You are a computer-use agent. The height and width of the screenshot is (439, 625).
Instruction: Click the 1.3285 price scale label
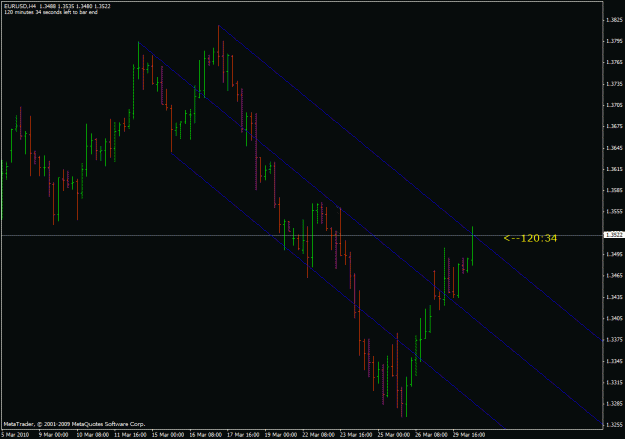614,404
